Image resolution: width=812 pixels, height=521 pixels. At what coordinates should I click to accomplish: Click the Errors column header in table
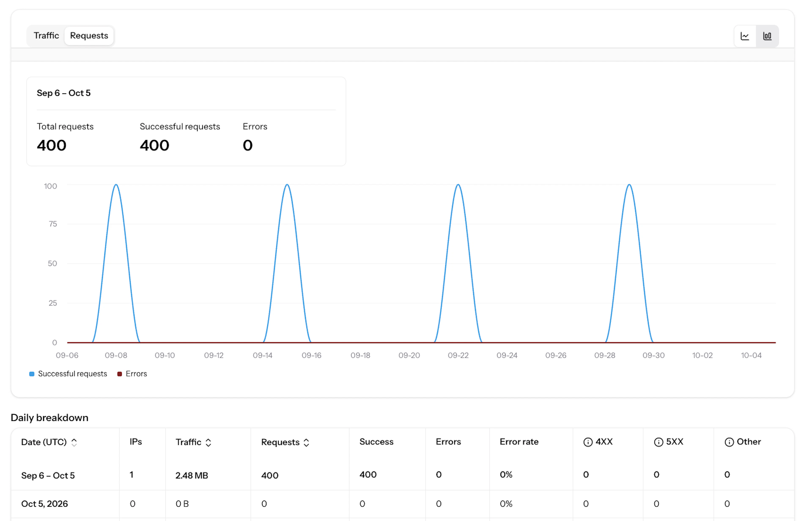[448, 441]
